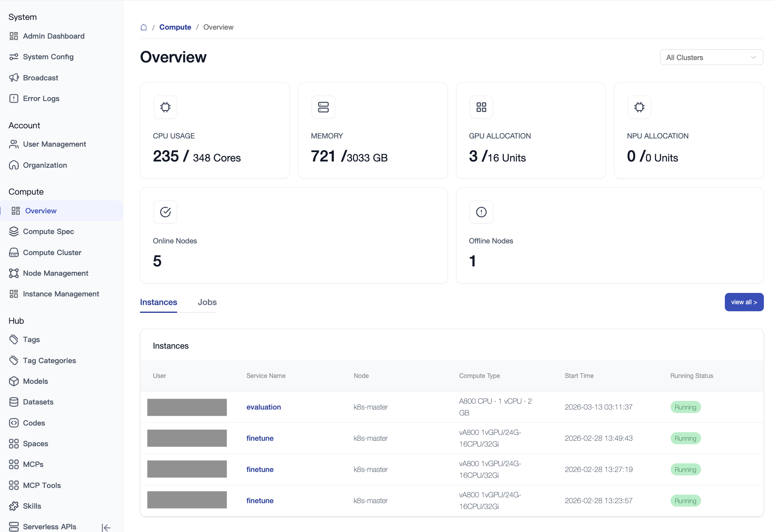Open the All Clusters dropdown
The height and width of the screenshot is (532, 774).
pyautogui.click(x=711, y=57)
